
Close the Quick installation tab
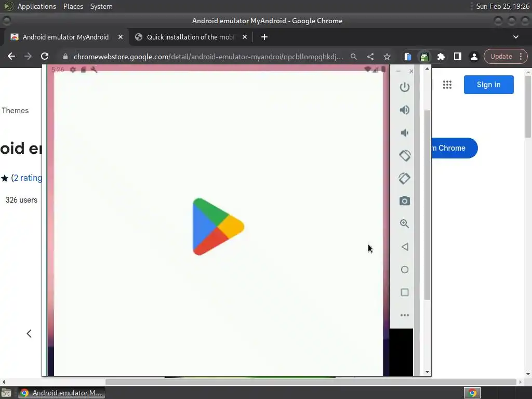coord(245,37)
